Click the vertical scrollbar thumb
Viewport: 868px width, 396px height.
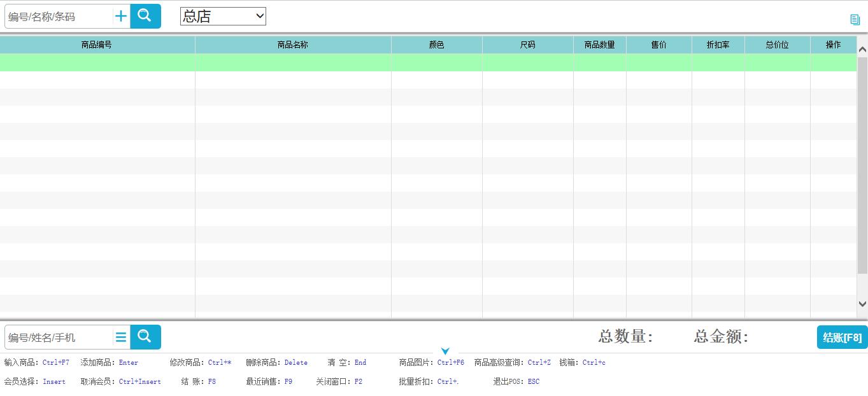tap(862, 166)
